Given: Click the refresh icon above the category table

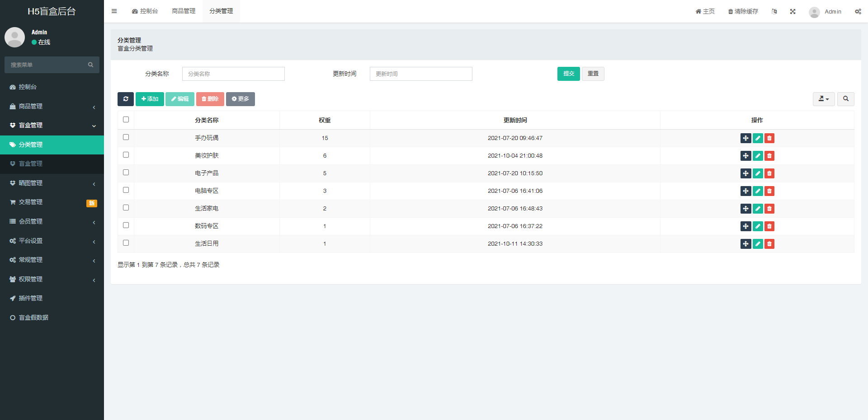Looking at the screenshot, I should (x=126, y=99).
